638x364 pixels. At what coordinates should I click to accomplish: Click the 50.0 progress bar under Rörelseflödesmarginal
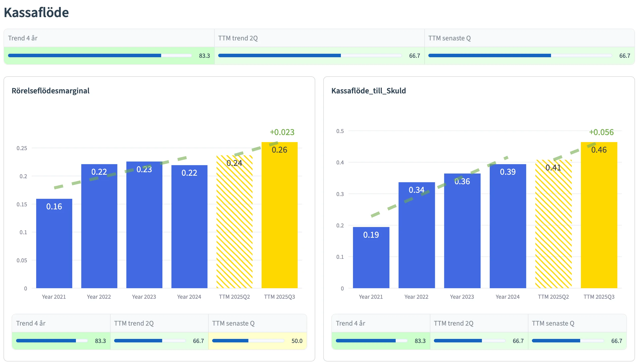tap(248, 341)
